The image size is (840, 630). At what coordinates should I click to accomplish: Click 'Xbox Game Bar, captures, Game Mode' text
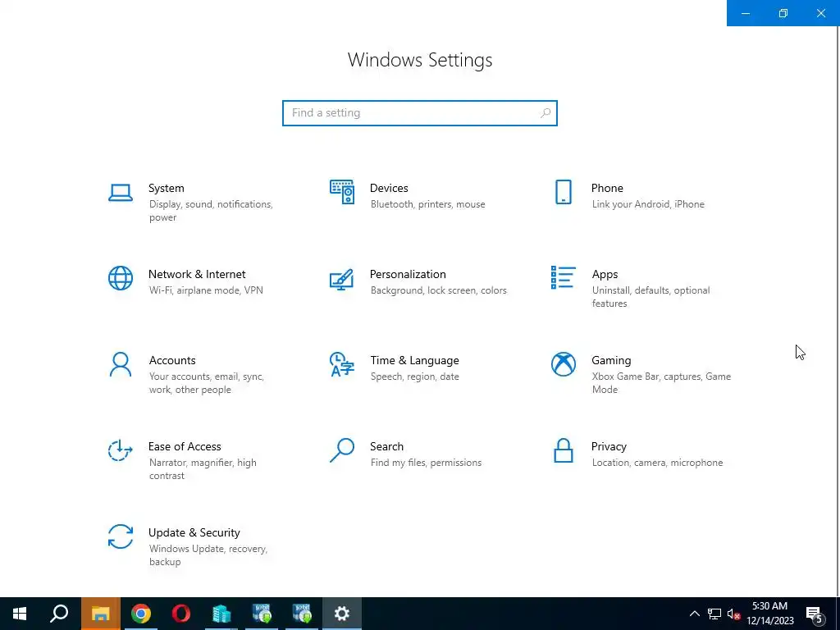click(662, 383)
